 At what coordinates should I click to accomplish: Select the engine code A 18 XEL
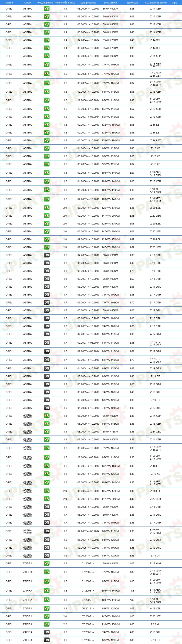(155, 608)
